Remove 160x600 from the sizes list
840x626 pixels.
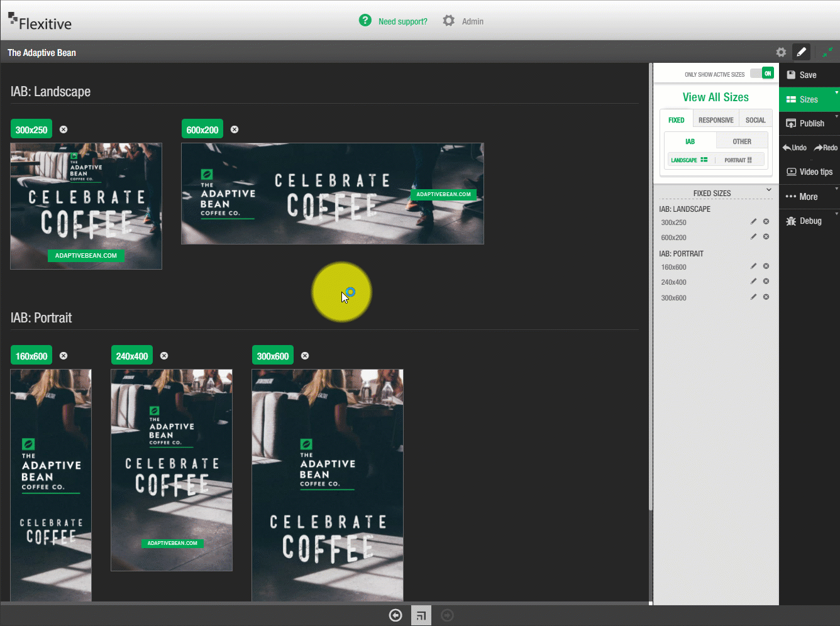click(x=766, y=266)
